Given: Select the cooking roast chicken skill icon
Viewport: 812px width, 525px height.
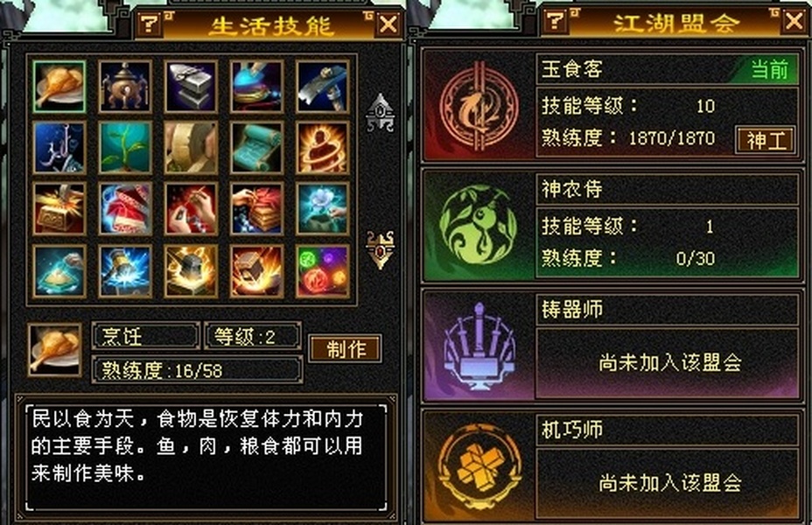Looking at the screenshot, I should click(59, 86).
